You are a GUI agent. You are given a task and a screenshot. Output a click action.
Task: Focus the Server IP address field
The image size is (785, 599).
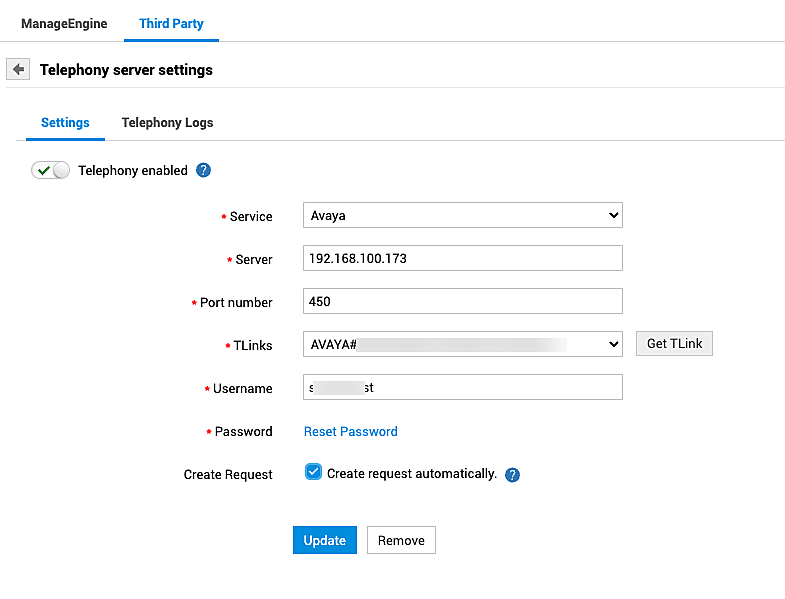(462, 258)
